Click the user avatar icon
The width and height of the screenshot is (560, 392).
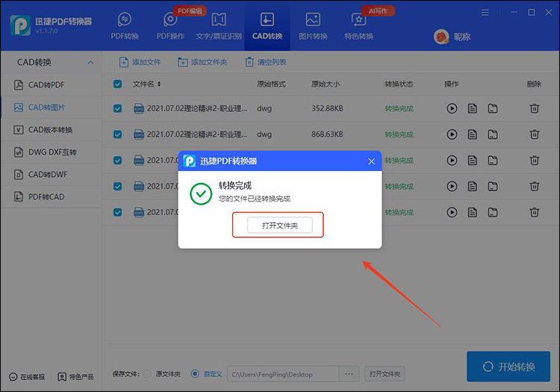click(x=441, y=37)
